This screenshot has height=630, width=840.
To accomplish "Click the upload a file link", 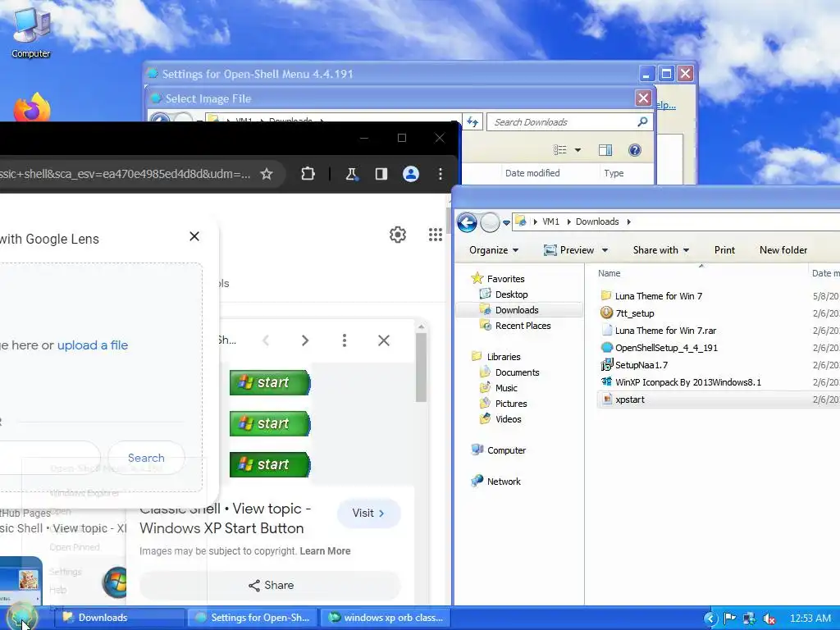I will 93,345.
